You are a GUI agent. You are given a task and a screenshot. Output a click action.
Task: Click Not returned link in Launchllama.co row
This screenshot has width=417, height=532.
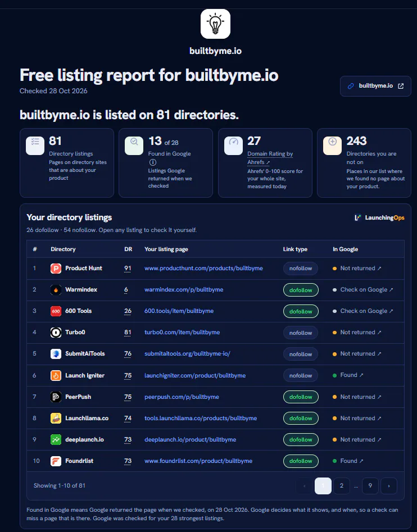(357, 418)
